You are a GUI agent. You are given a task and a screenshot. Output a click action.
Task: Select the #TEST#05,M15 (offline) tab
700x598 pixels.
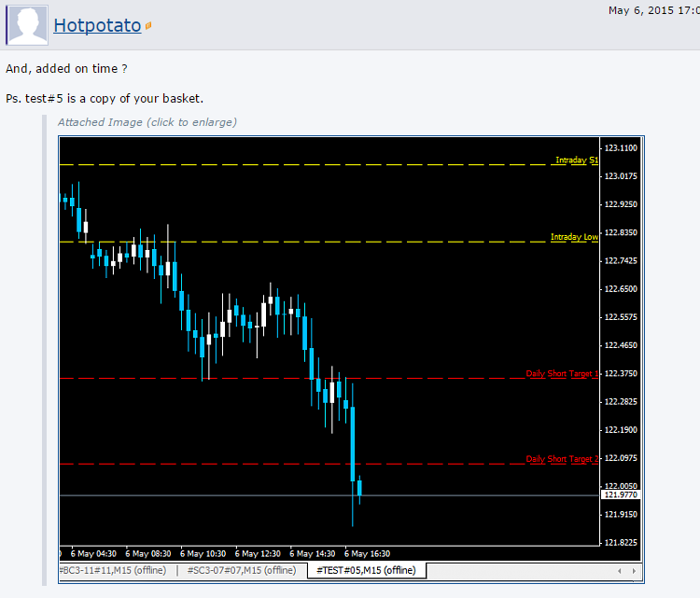(366, 570)
